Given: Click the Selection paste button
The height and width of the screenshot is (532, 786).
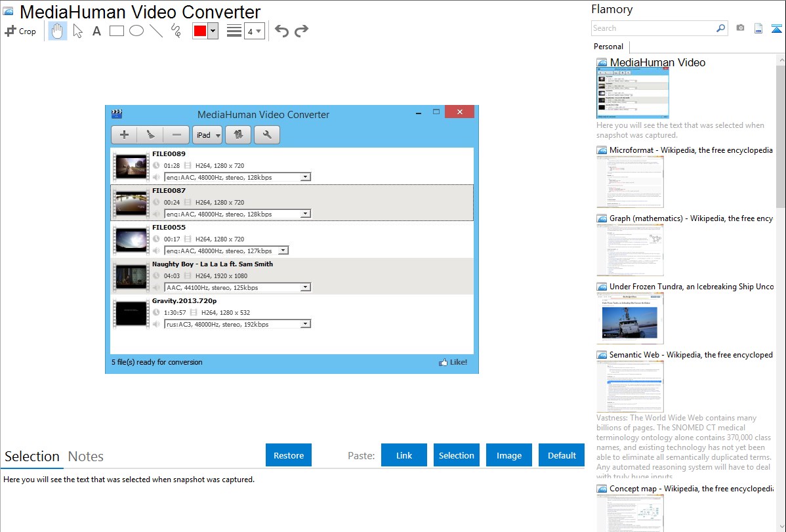Looking at the screenshot, I should click(x=457, y=455).
